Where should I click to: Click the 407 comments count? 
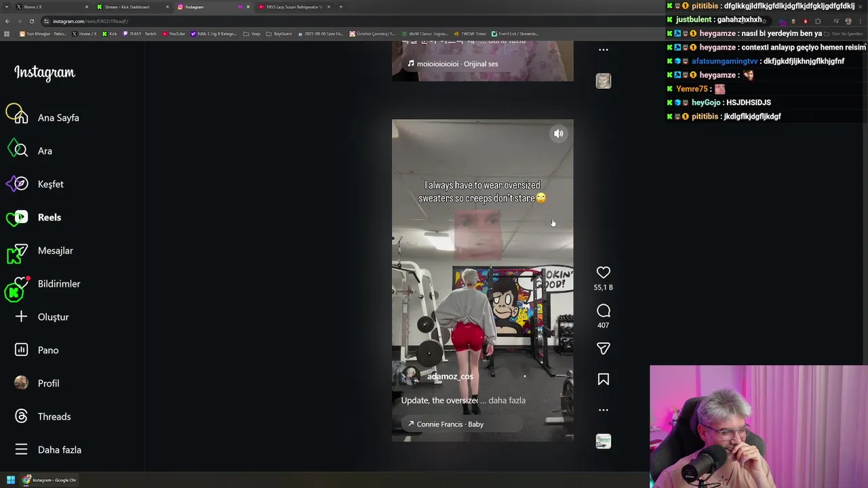pos(604,325)
